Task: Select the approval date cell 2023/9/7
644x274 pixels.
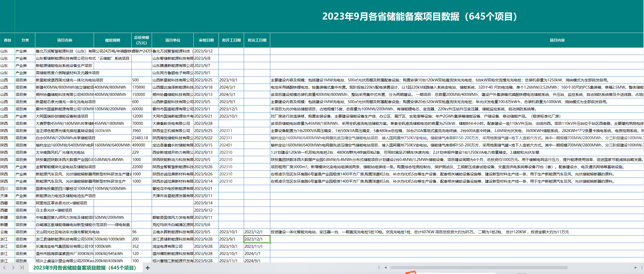Action: [x=206, y=66]
